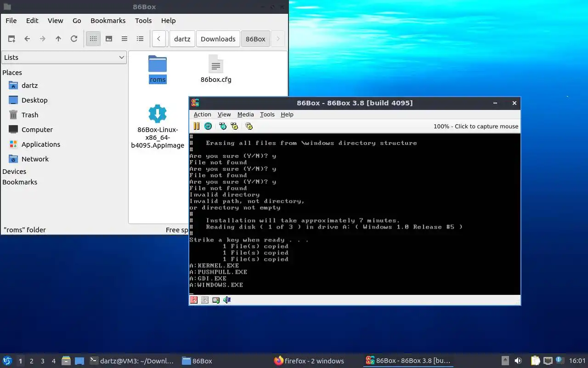Switch to compact view in the file manager

tap(124, 39)
